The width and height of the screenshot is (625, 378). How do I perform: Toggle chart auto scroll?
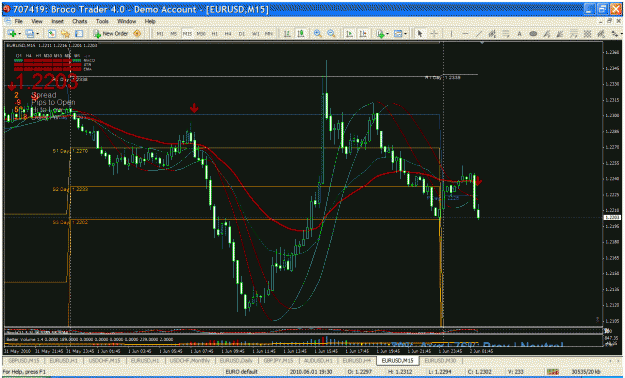(350, 34)
